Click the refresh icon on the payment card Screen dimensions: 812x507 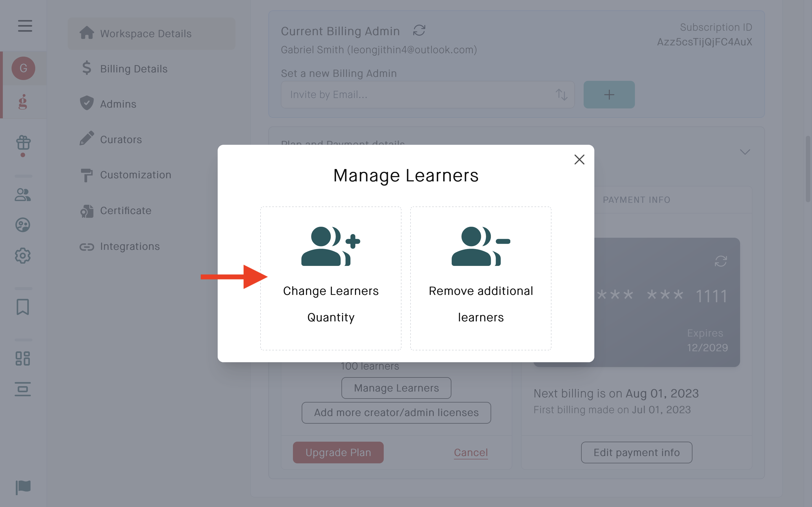click(721, 261)
